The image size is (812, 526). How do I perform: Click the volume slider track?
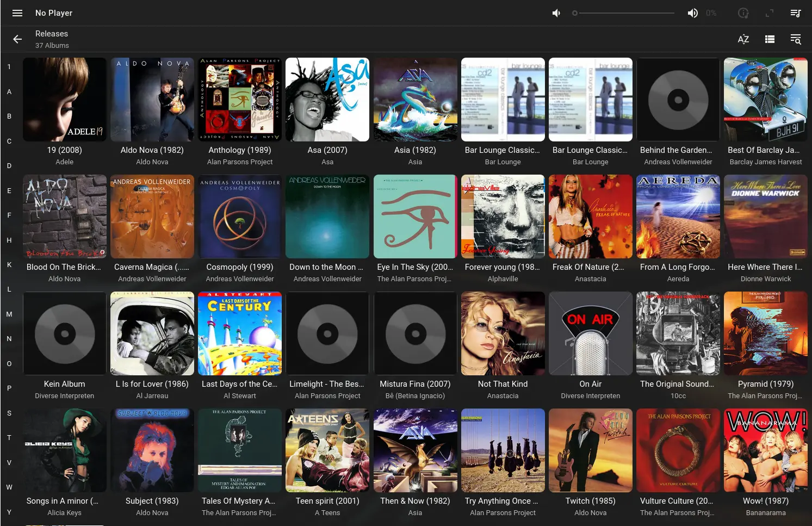(x=625, y=13)
